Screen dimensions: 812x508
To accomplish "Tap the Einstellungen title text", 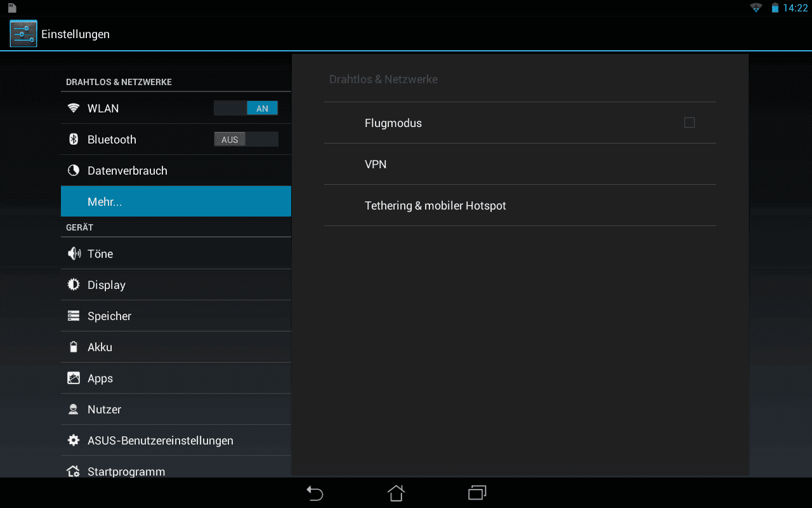I will pyautogui.click(x=75, y=34).
